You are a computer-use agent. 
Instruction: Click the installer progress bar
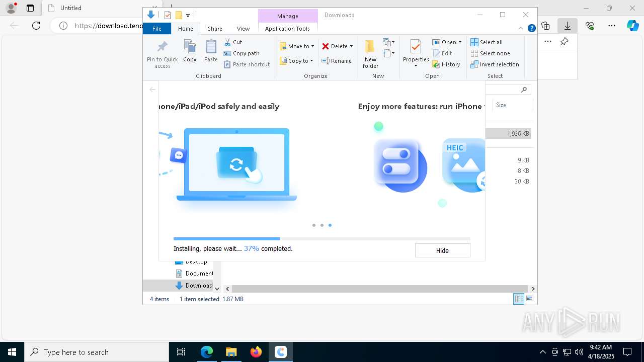[x=322, y=239]
